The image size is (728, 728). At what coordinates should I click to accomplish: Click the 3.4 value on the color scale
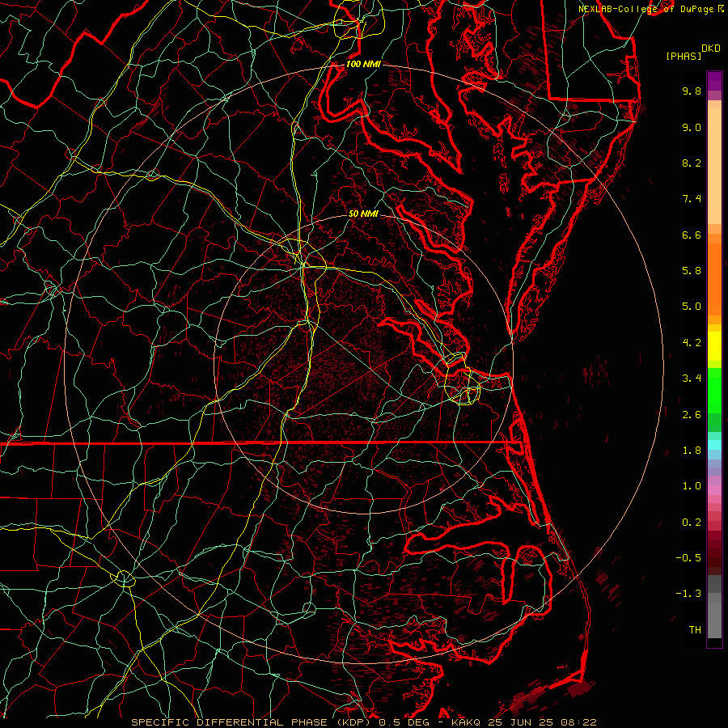click(x=692, y=379)
